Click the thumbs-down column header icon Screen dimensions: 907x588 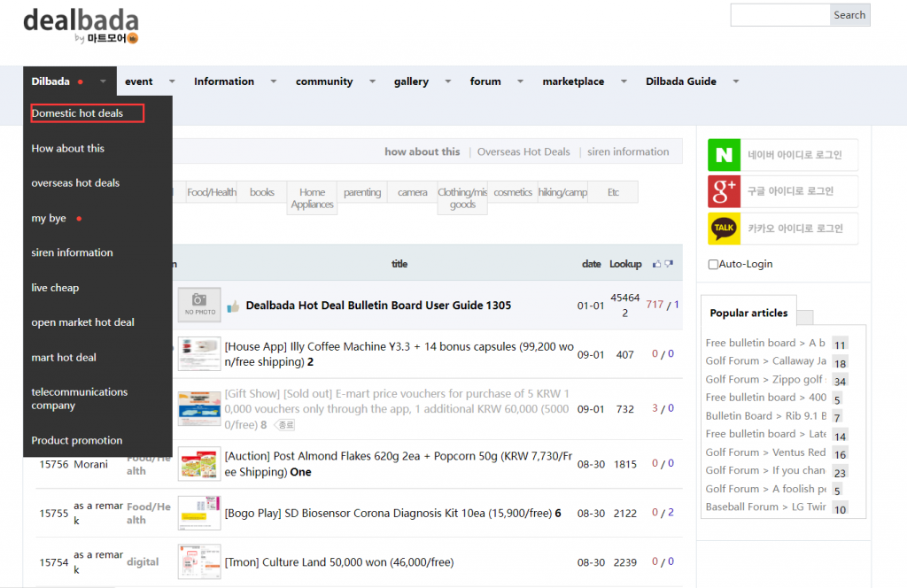[x=669, y=264]
